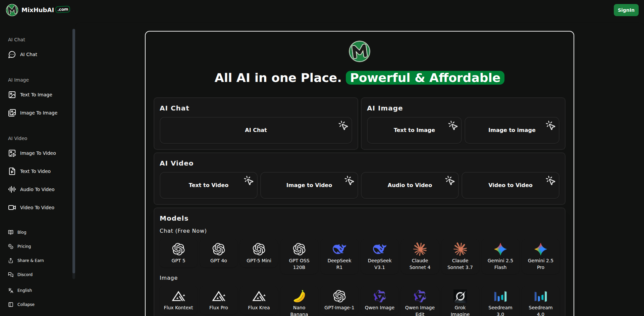
Task: Select the Gemini 2.5 Flash model icon
Action: (500, 249)
